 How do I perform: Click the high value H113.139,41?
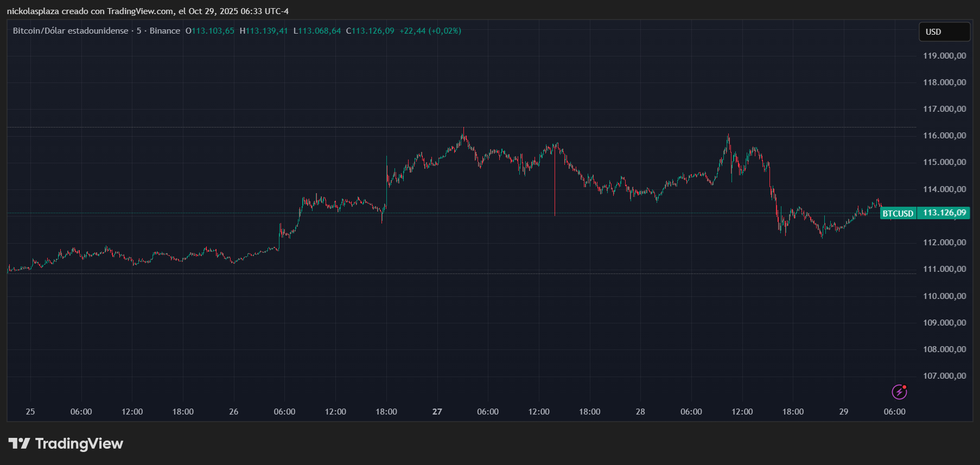click(264, 31)
